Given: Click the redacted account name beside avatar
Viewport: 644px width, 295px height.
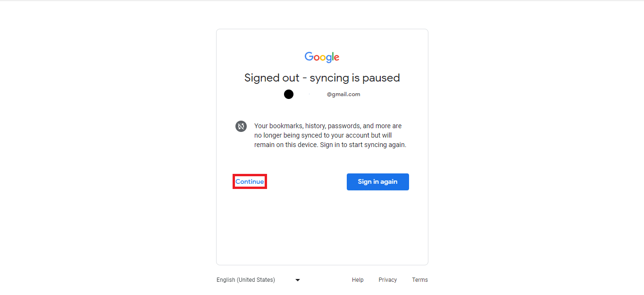Looking at the screenshot, I should [309, 94].
